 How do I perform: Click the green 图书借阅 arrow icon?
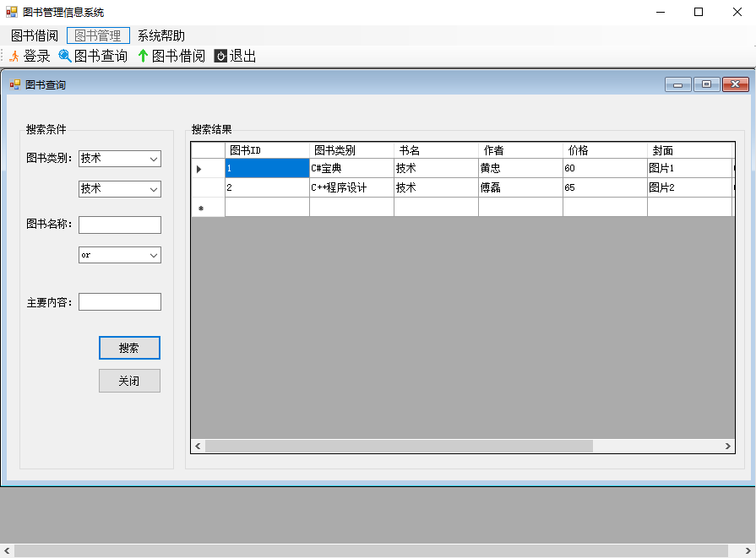[144, 56]
